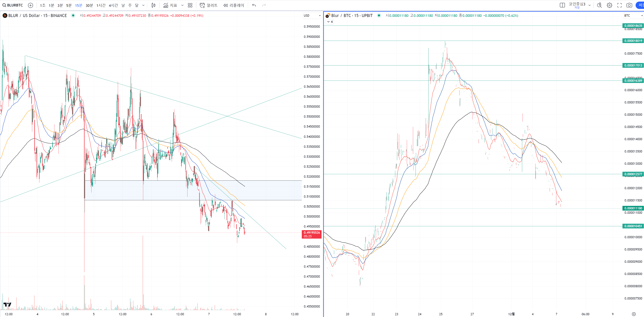The width and height of the screenshot is (644, 317).
Task: Open chart settings gear icon
Action: pyautogui.click(x=610, y=5)
